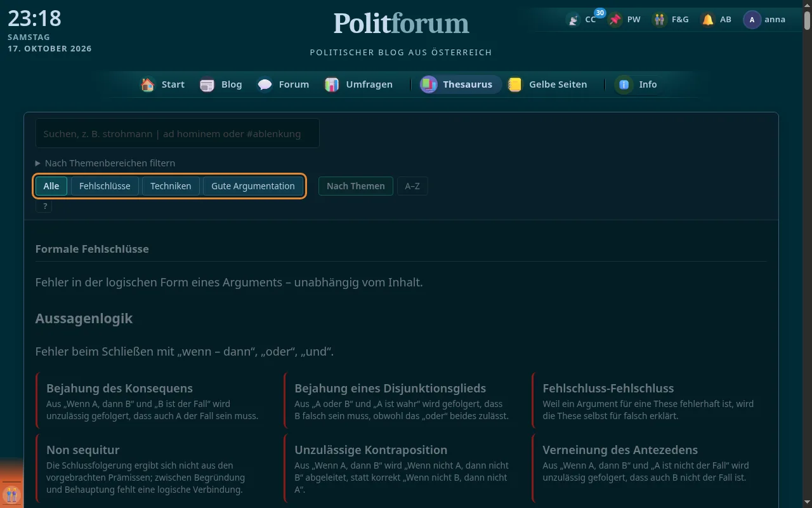This screenshot has width=812, height=508.
Task: Click the books icon beside Thesaurus
Action: [x=429, y=84]
